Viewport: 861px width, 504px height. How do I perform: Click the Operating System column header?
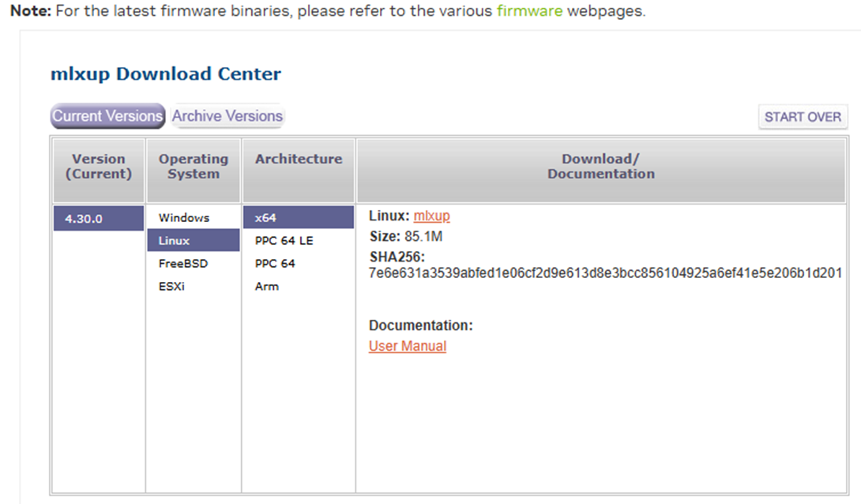(x=194, y=167)
